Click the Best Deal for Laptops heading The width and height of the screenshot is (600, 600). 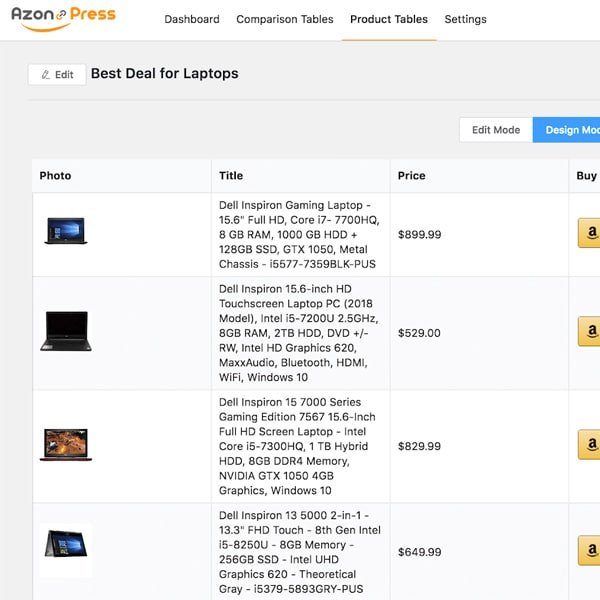click(165, 73)
